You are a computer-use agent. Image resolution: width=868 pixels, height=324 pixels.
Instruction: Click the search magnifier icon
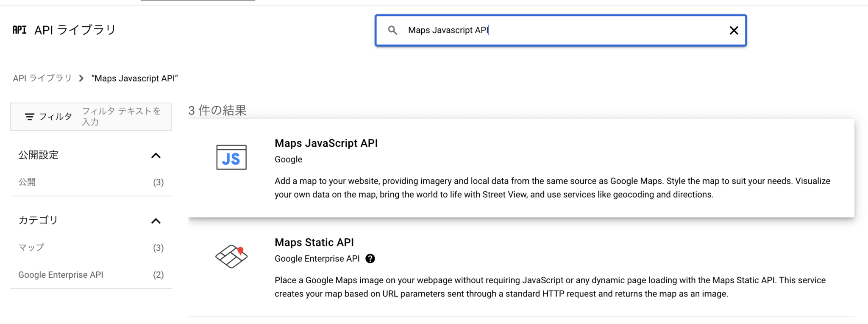[392, 30]
